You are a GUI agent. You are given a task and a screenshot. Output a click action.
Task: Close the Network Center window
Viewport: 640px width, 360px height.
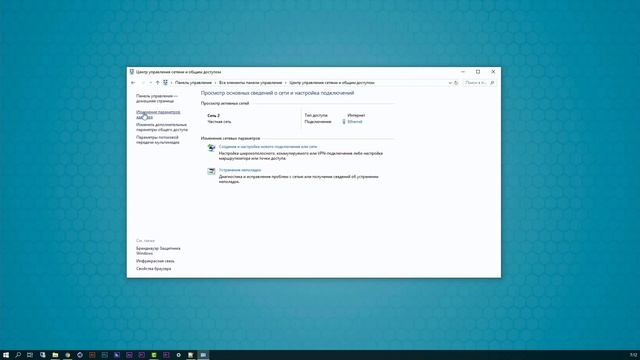[493, 72]
